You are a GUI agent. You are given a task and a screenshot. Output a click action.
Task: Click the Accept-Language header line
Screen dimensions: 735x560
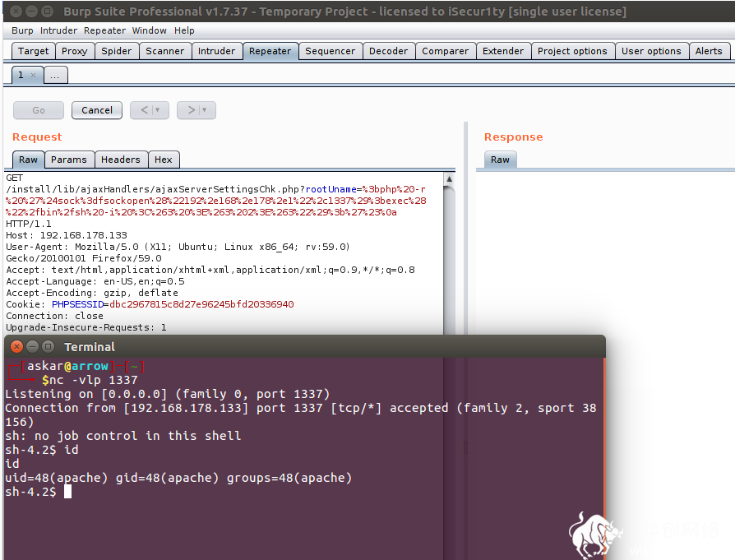pos(95,281)
